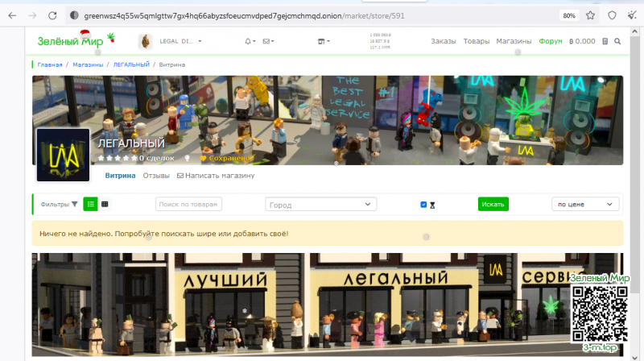
Task: Open the Отзывы tab
Action: 155,176
